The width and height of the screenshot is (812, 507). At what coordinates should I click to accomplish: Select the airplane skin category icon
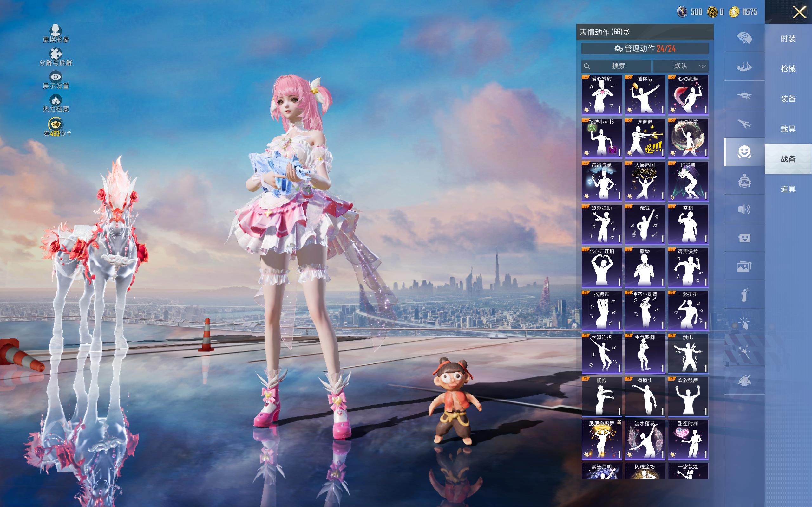744,124
